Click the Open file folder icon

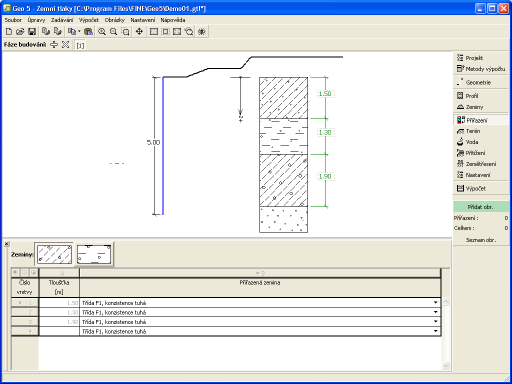(x=20, y=32)
